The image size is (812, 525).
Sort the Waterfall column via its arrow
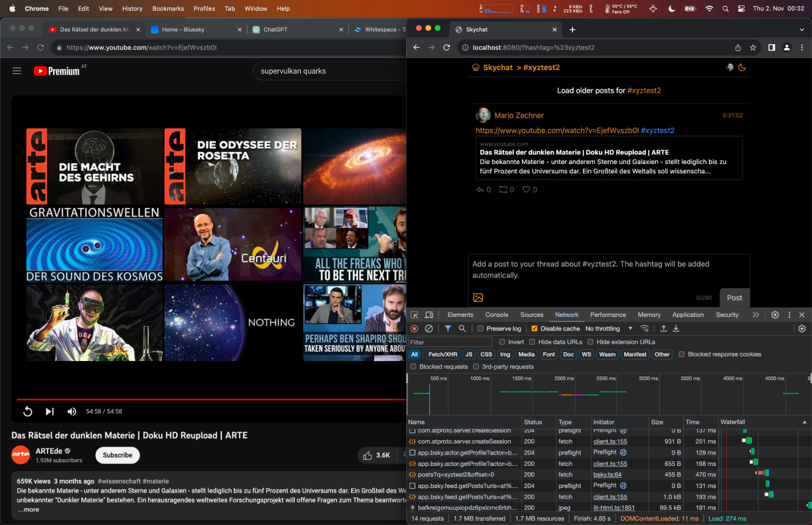tap(804, 422)
